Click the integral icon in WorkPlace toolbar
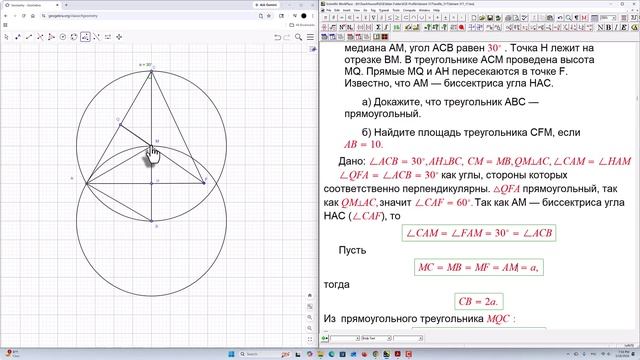This screenshot has height=360, width=640. (386, 27)
